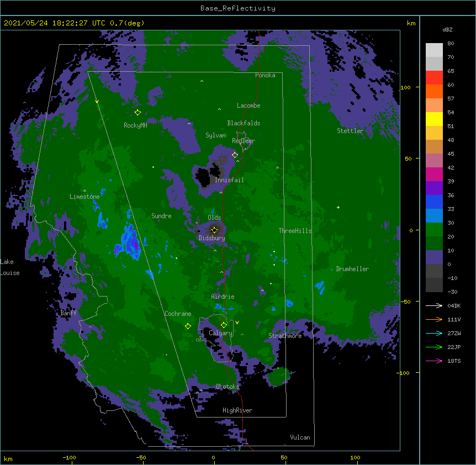The width and height of the screenshot is (476, 465).
Task: Click the HighRiver town label
Action: [x=237, y=410]
